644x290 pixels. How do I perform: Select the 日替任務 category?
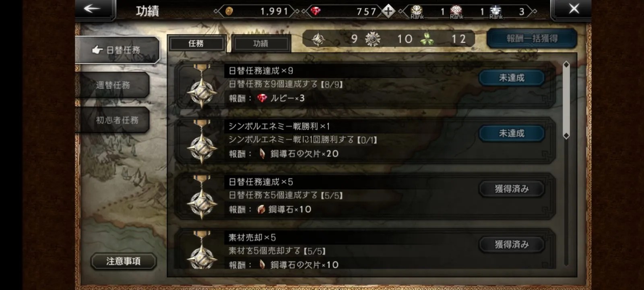117,50
